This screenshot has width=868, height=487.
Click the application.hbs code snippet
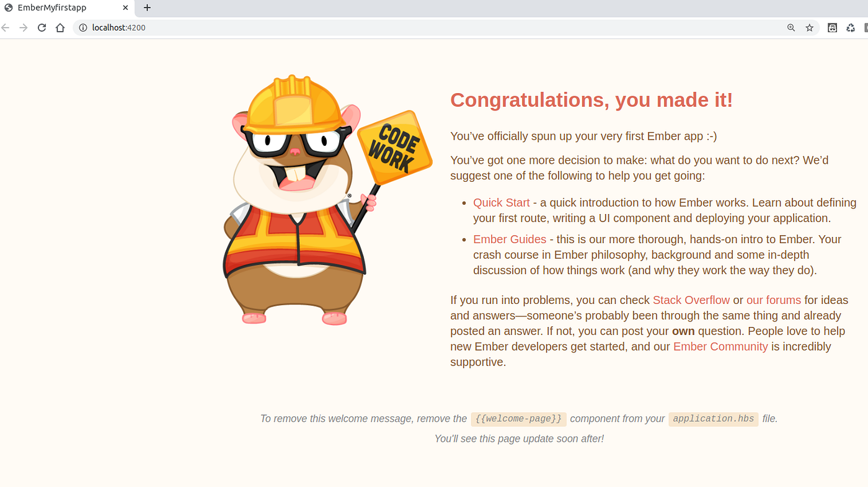coord(714,419)
